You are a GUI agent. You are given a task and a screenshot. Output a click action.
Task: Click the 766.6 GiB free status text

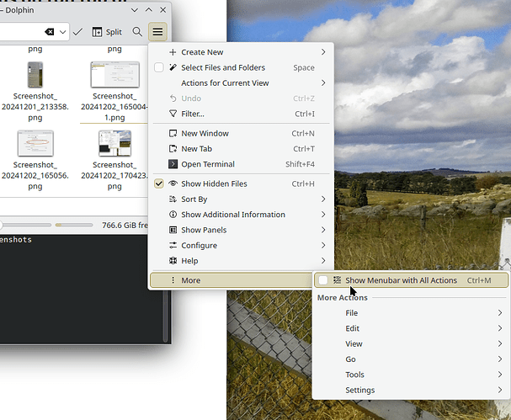click(x=125, y=226)
